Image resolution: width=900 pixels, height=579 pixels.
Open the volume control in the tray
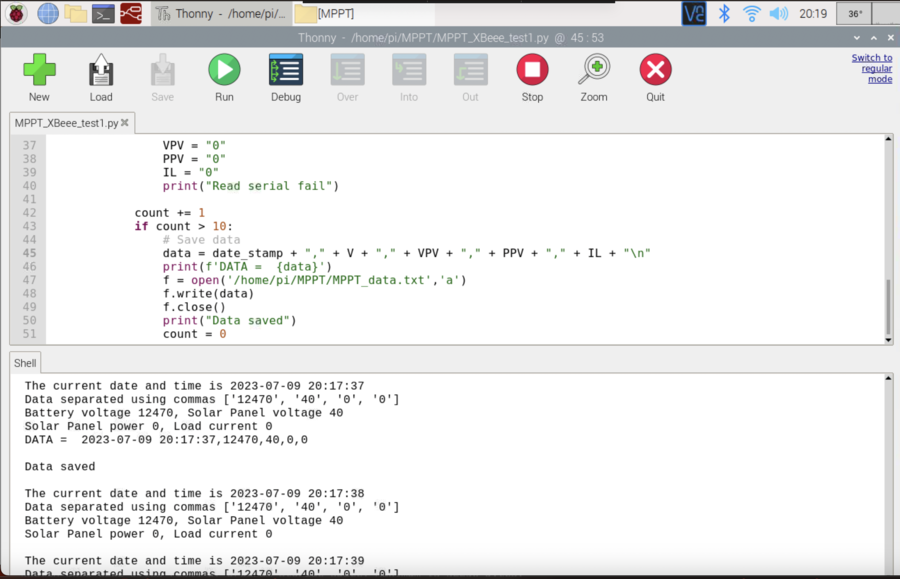(x=778, y=14)
